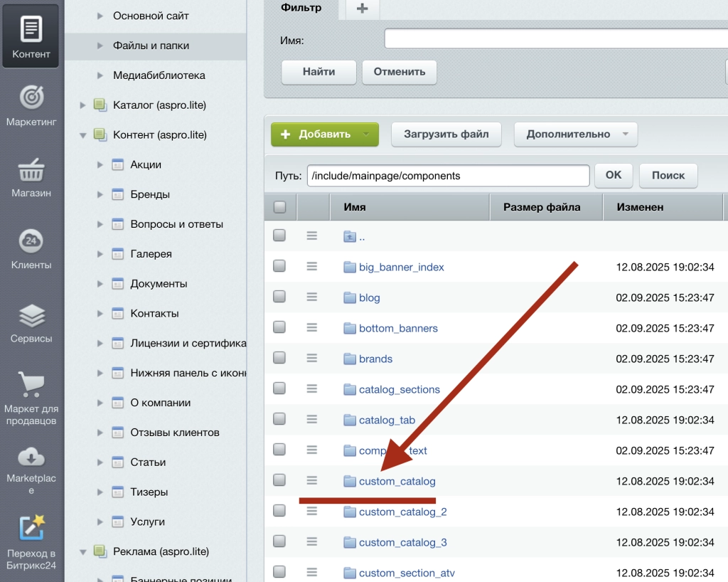This screenshot has width=728, height=582.
Task: Expand the Каталог (aspro.lite) tree node
Action: pos(83,105)
